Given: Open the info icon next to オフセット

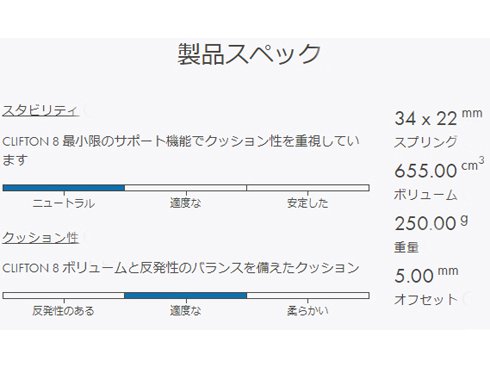Looking at the screenshot, I should coord(468,299).
